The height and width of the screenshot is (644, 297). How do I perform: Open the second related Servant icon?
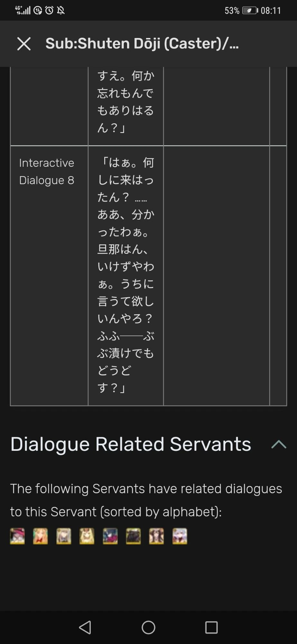point(41,536)
